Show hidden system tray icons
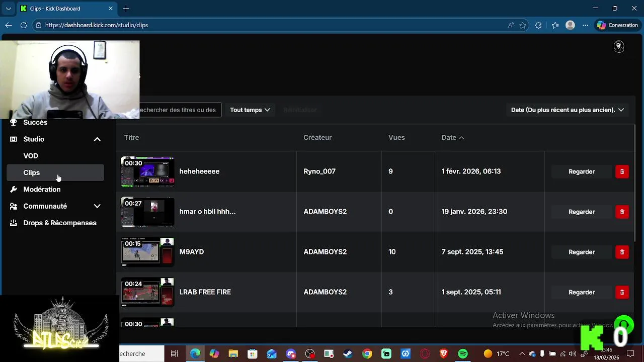 click(522, 354)
